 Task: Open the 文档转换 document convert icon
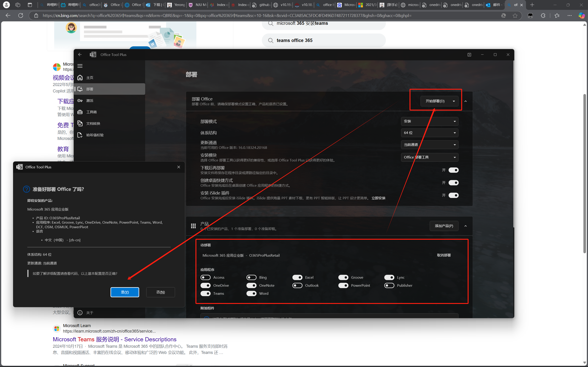[80, 123]
